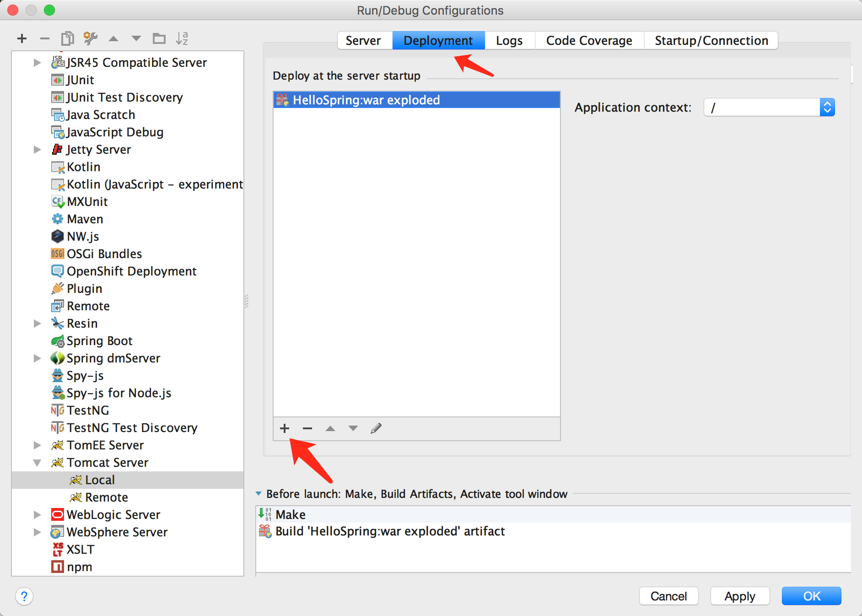Click Maven gear icon in list
862x616 pixels.
(57, 219)
